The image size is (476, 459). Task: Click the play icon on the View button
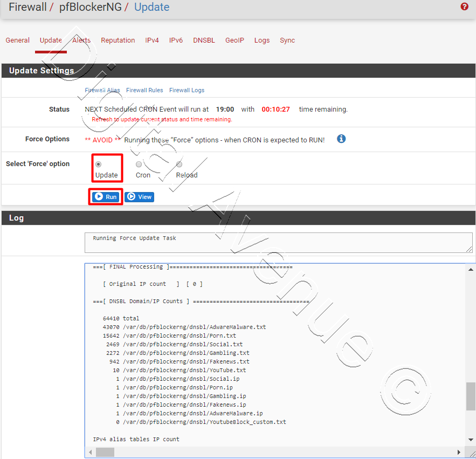(x=131, y=196)
